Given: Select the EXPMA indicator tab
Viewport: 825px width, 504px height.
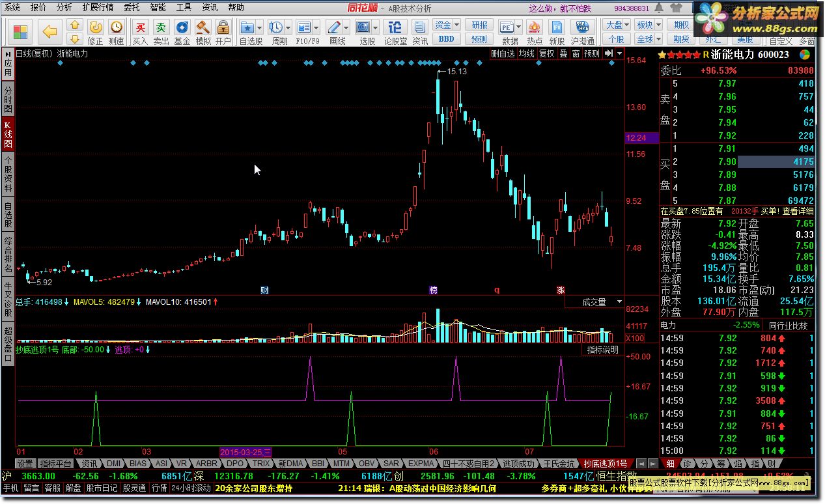Looking at the screenshot, I should click(421, 464).
